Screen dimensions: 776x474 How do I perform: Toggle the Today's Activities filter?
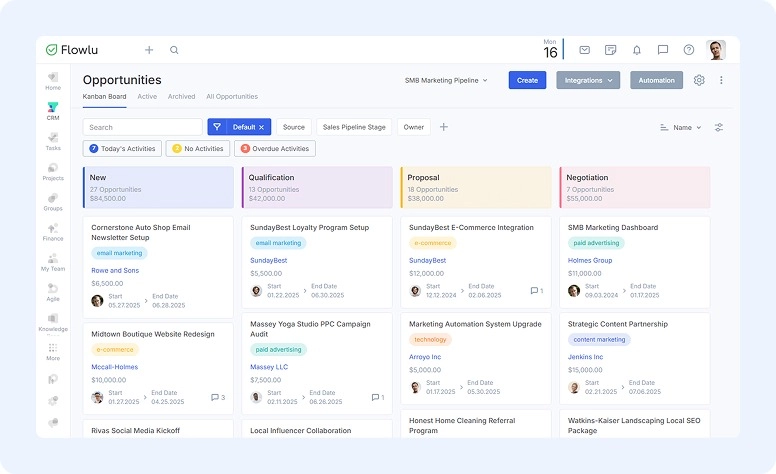122,148
